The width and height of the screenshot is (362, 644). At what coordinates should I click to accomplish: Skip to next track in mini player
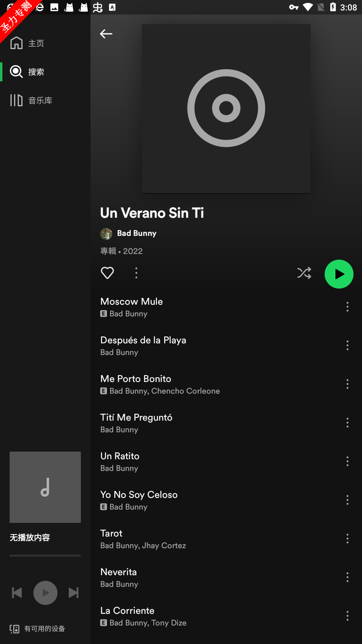(74, 593)
